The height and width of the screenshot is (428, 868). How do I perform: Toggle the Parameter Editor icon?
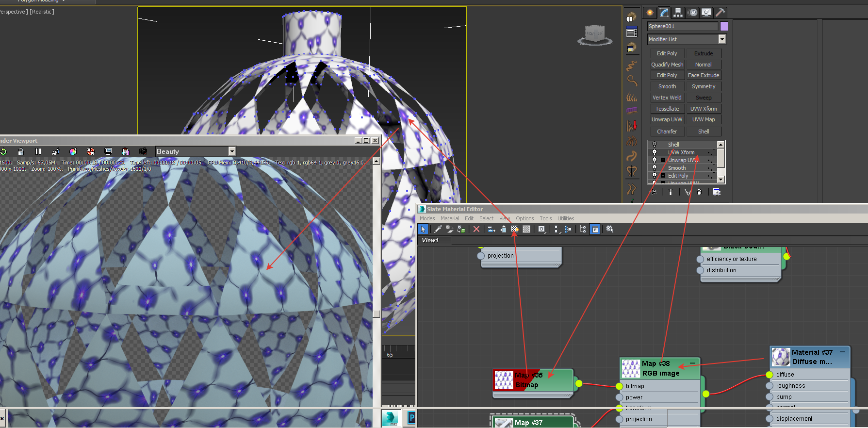tap(595, 229)
